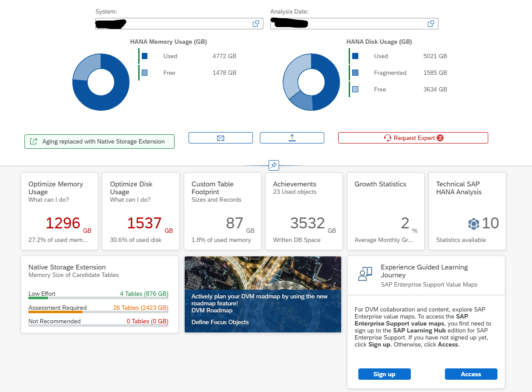Screen dimensions: 532x392
Task: Click the HANA Disk Usage donut chart
Action: [x=311, y=82]
